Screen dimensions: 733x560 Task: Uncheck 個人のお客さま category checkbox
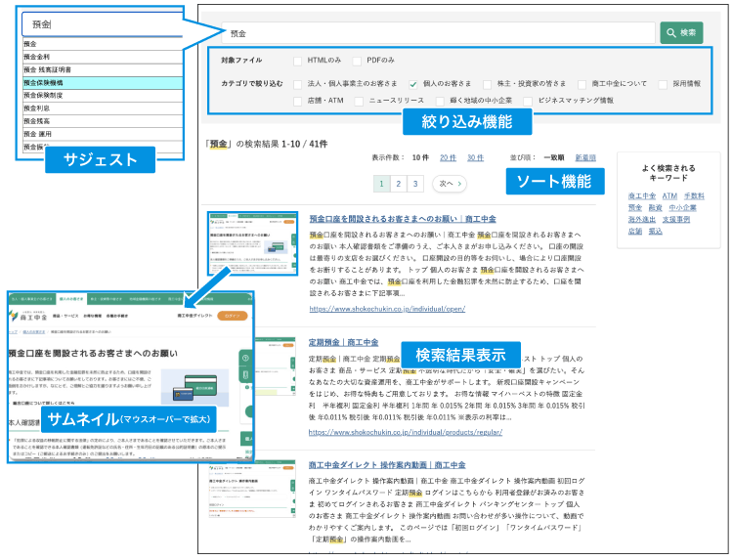point(412,84)
